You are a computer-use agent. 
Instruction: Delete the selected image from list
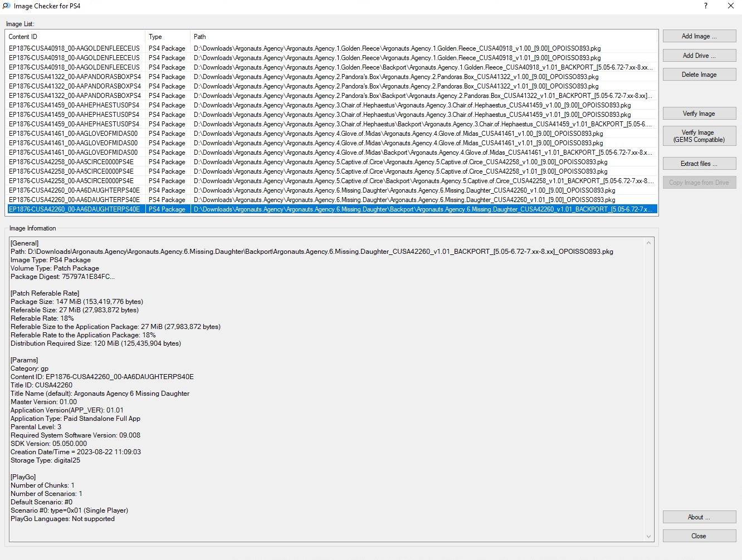click(x=699, y=75)
